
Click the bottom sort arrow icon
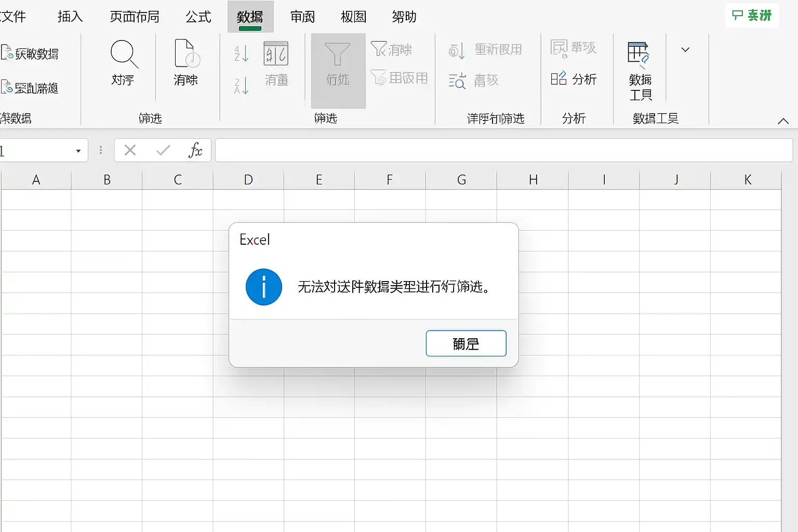(x=241, y=86)
